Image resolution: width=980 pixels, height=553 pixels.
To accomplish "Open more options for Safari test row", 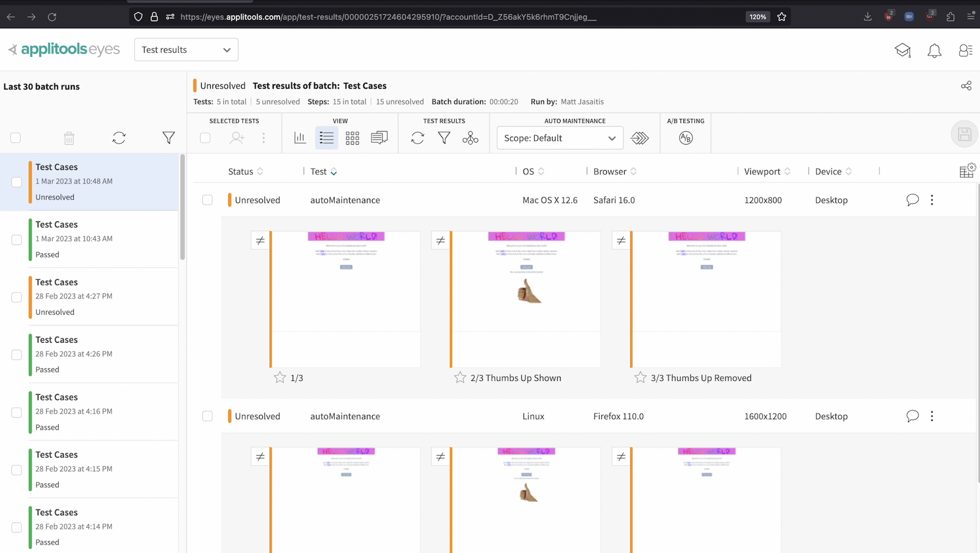I will pyautogui.click(x=931, y=200).
